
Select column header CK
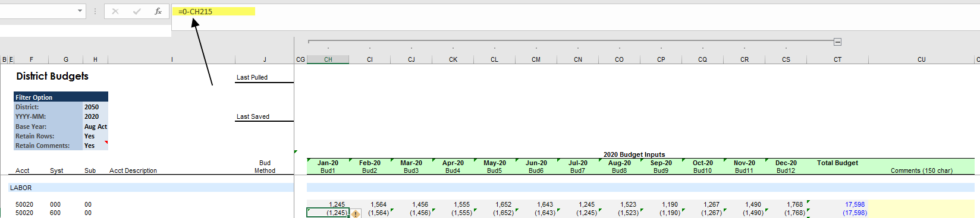tap(453, 59)
